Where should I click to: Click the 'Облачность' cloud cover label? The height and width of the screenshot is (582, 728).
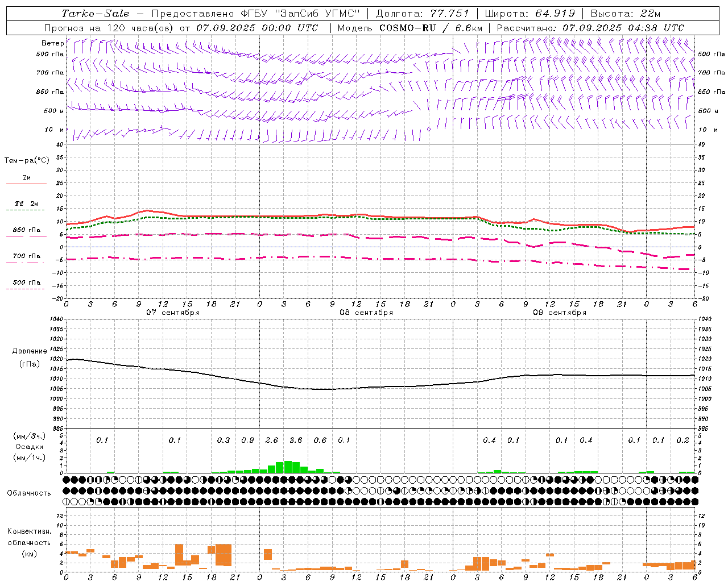[29, 493]
